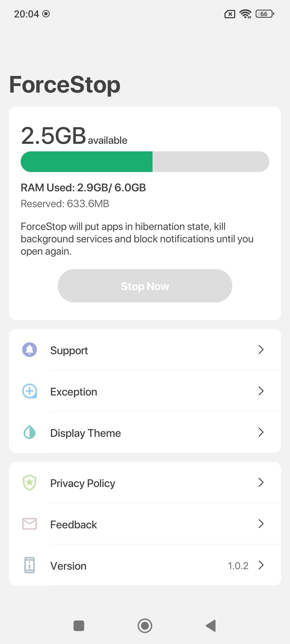Tap the recent apps square button
290x644 pixels.
click(79, 626)
